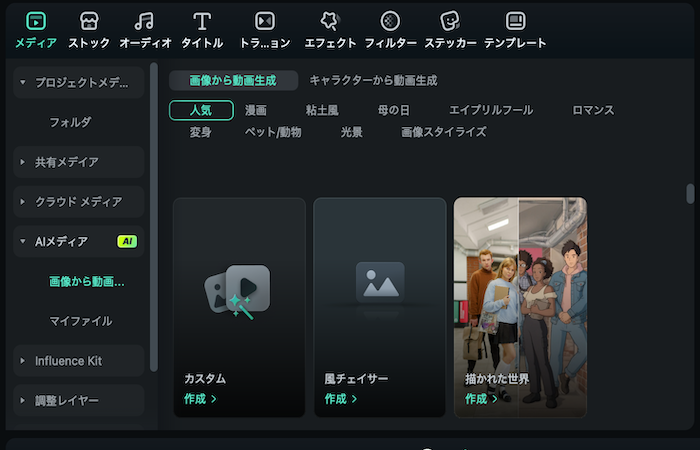Click 作成 link on 風チェイサー card
700x450 pixels.
(341, 399)
